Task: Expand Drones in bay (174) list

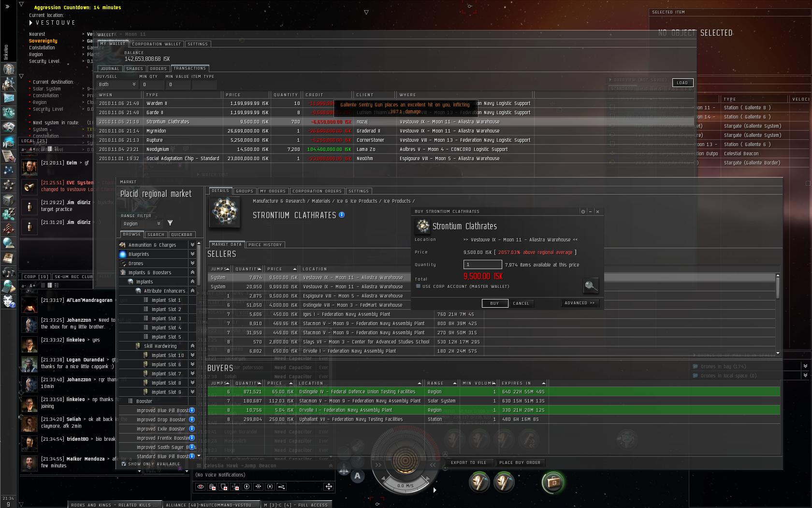Action: pyautogui.click(x=805, y=366)
